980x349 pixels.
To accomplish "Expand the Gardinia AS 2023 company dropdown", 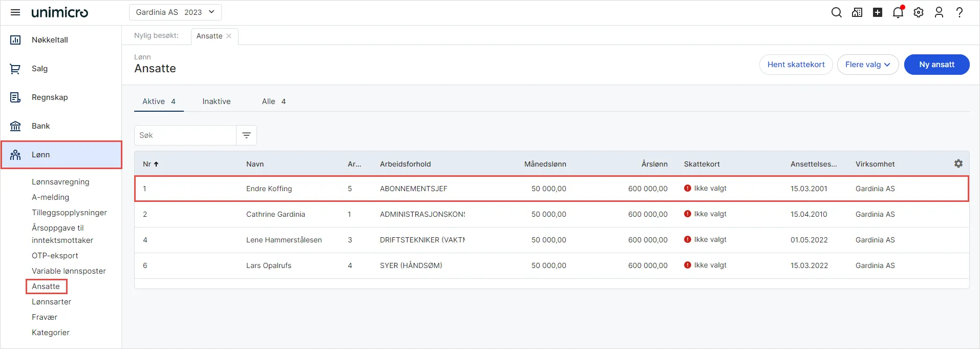I will point(175,12).
